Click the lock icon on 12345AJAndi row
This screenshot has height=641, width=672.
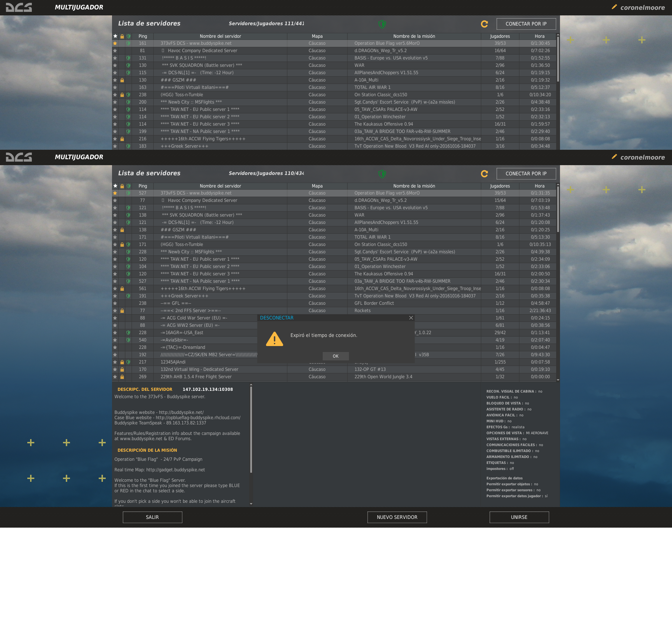coord(122,362)
